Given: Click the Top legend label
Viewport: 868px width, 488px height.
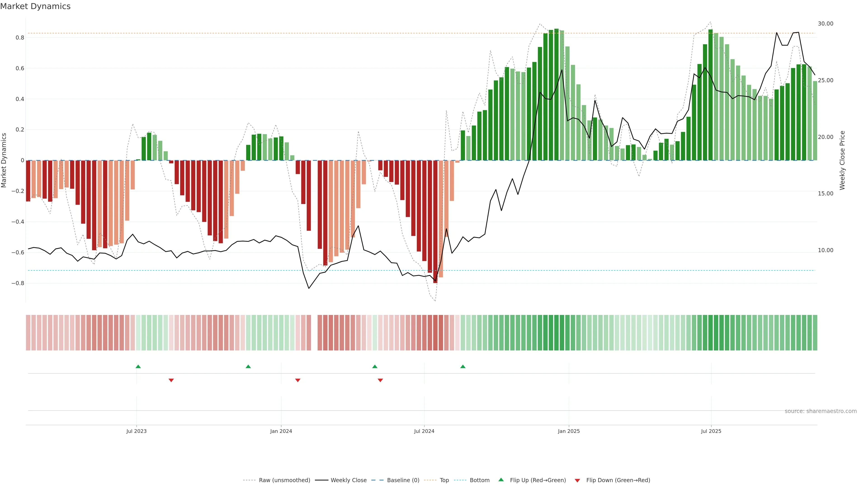Looking at the screenshot, I should pyautogui.click(x=444, y=480).
